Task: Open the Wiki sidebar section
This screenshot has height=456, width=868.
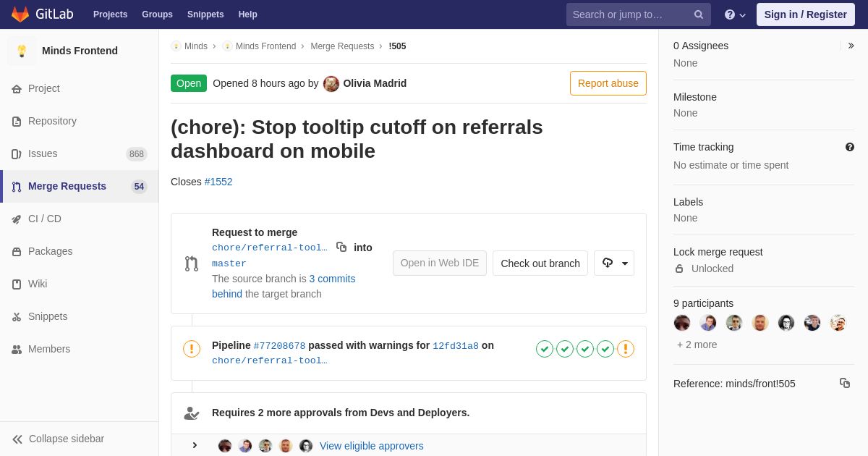Action: point(80,284)
